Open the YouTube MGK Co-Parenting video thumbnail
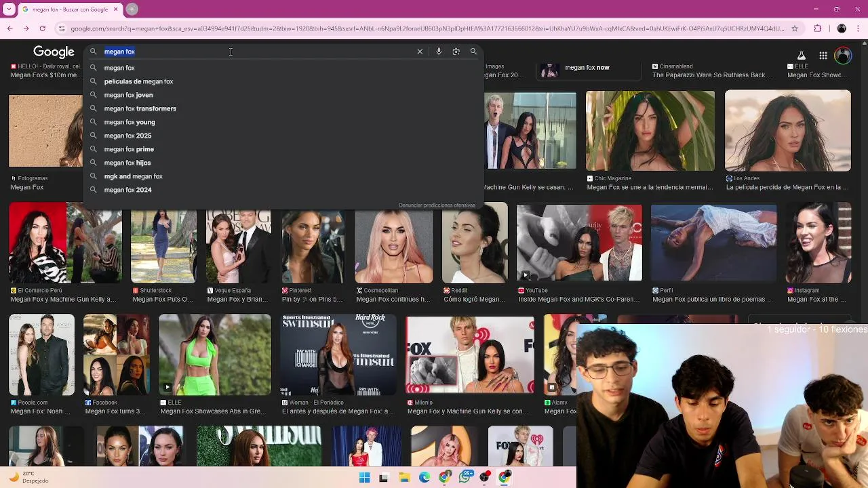Image resolution: width=868 pixels, height=488 pixels. point(579,242)
